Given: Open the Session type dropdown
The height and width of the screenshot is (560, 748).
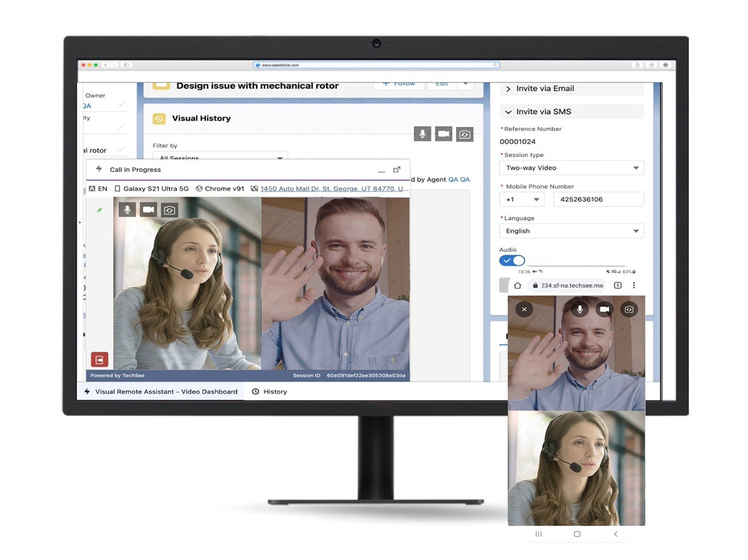Looking at the screenshot, I should (x=571, y=168).
